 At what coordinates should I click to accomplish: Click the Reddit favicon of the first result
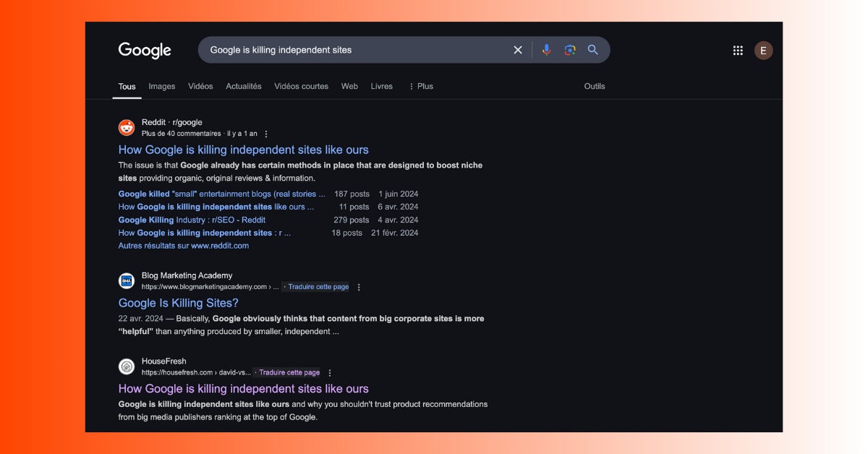[127, 127]
